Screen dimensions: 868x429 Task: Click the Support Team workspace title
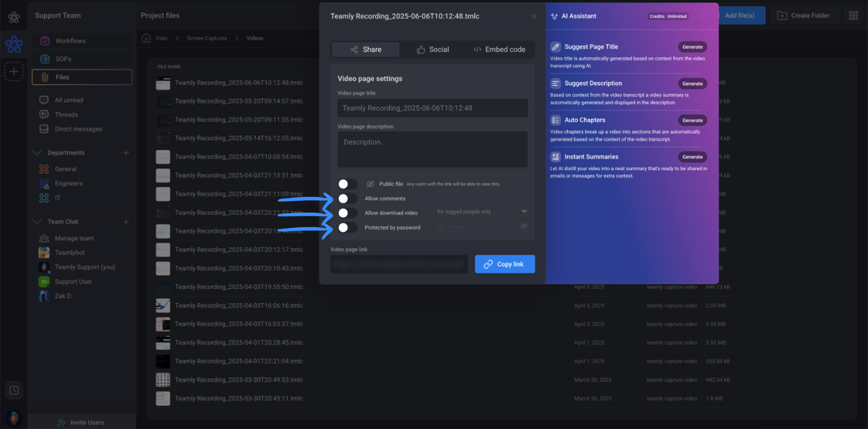point(58,15)
